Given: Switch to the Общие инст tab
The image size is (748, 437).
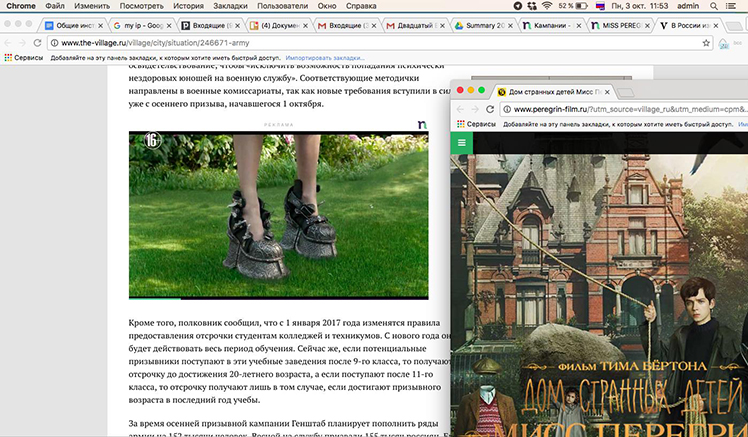Looking at the screenshot, I should click(x=74, y=26).
